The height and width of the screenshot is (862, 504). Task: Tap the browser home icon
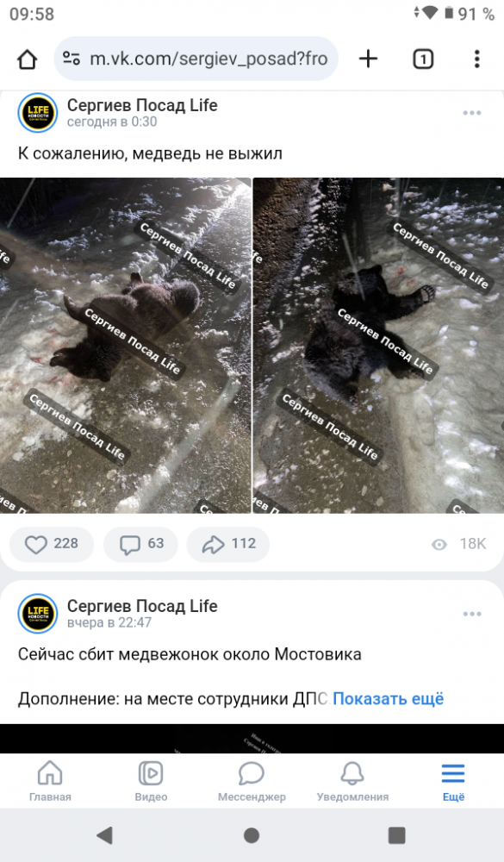coord(27,59)
